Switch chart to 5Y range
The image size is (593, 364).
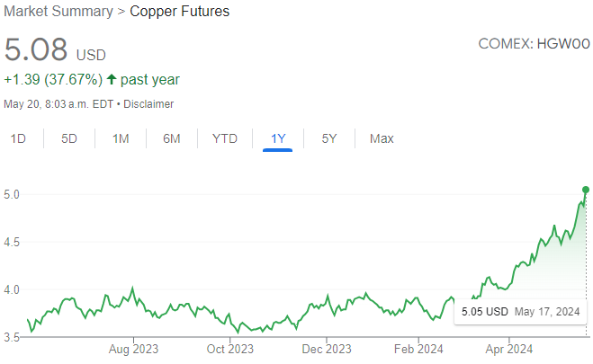click(330, 138)
